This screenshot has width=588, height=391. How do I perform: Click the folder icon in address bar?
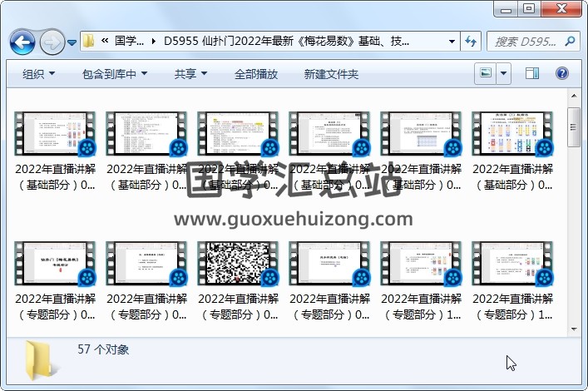click(89, 41)
